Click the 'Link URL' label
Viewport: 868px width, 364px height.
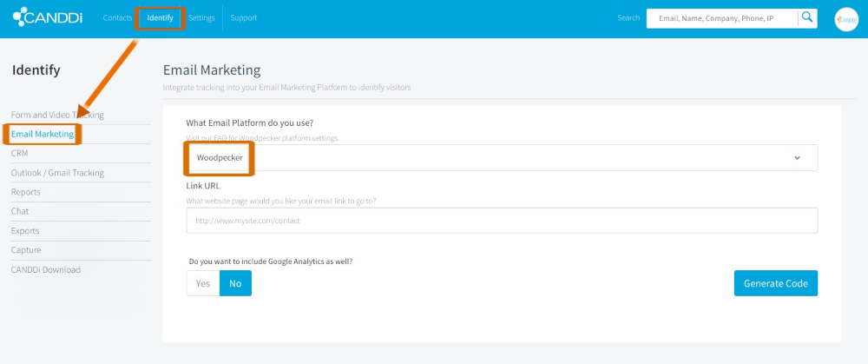(203, 186)
